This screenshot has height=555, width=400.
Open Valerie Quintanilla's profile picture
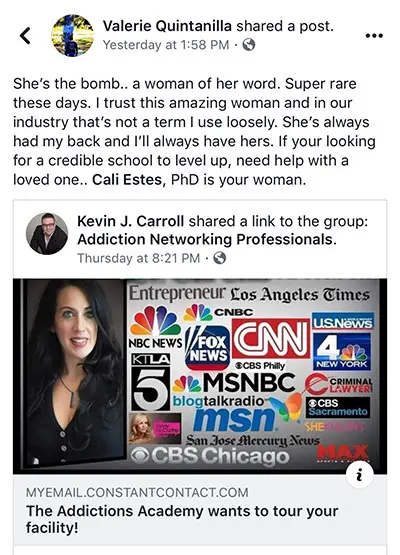coord(73,35)
